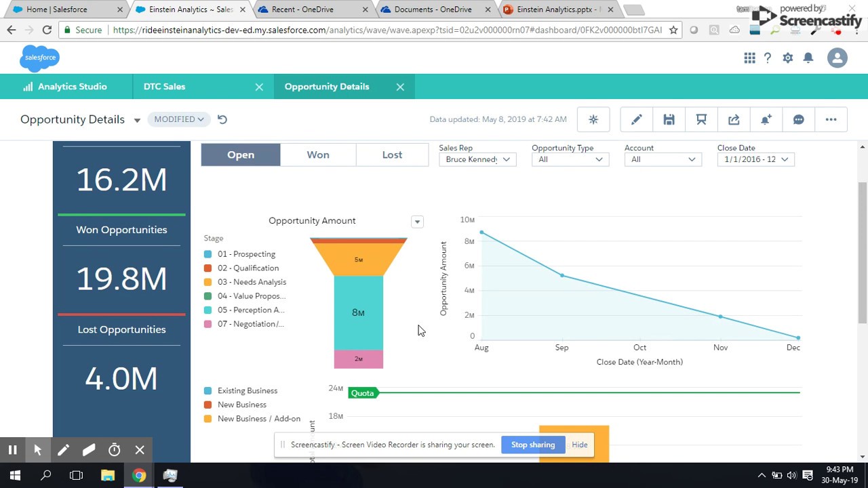Hide the Screencastify sharing bar

(x=580, y=445)
